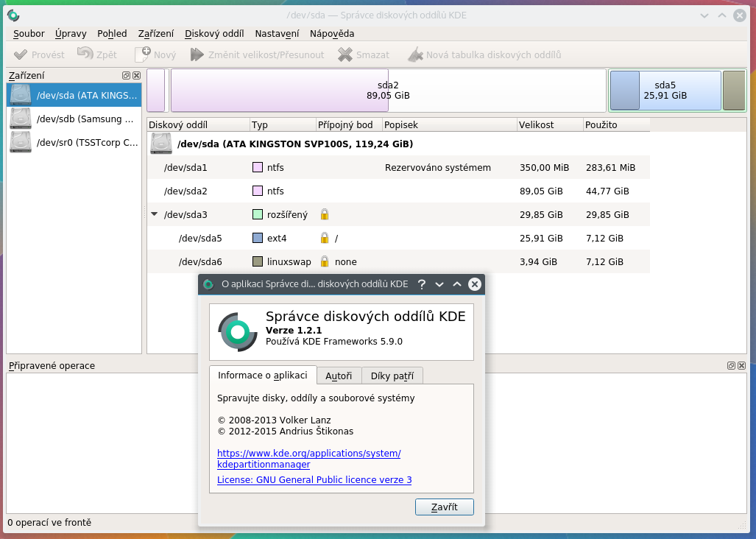Click the Provést (apply) checkmark icon
Image resolution: width=756 pixels, height=539 pixels.
[x=21, y=54]
